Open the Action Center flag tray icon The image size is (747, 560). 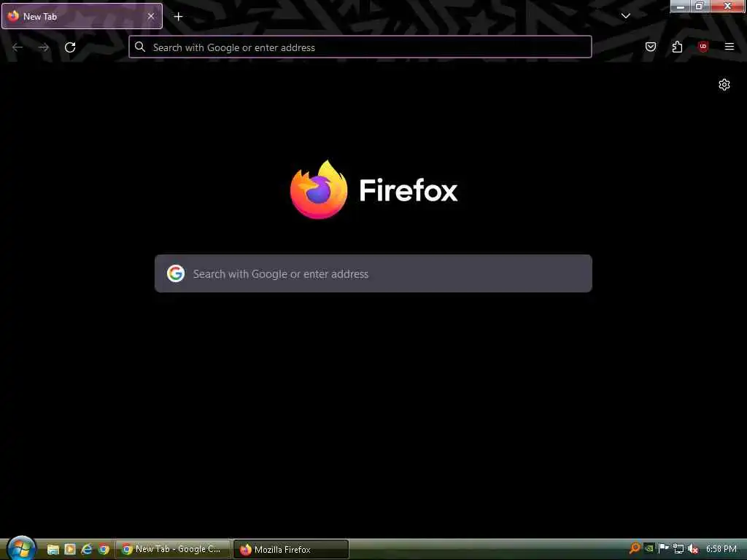[664, 548]
